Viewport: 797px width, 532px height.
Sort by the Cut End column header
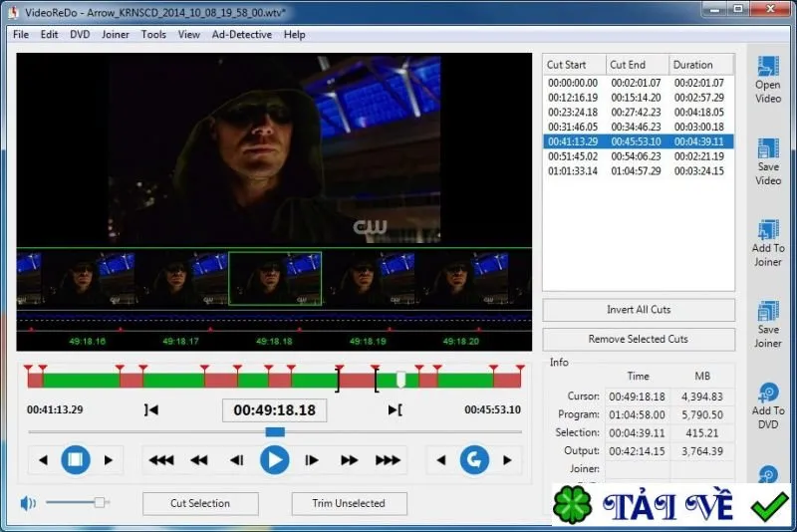638,65
